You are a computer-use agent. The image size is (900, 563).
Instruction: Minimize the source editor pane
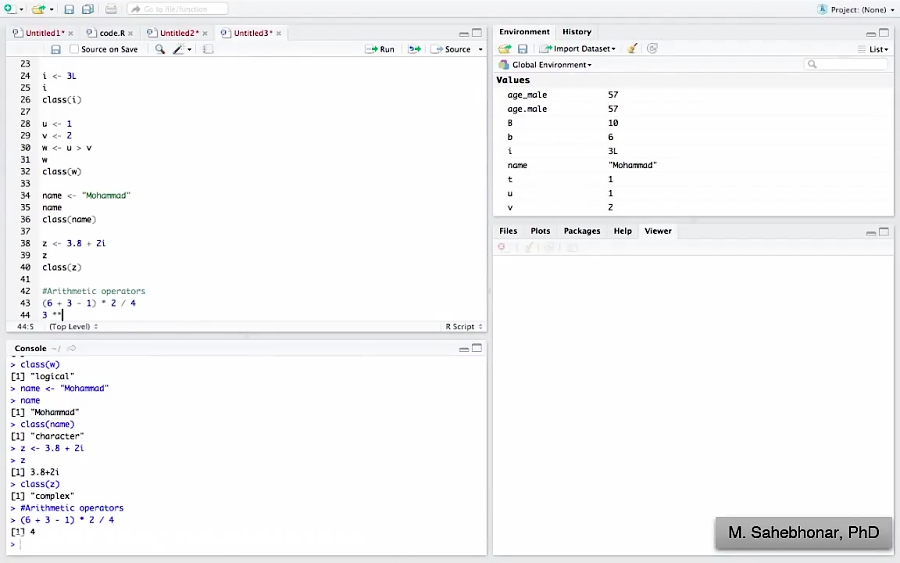pos(464,34)
